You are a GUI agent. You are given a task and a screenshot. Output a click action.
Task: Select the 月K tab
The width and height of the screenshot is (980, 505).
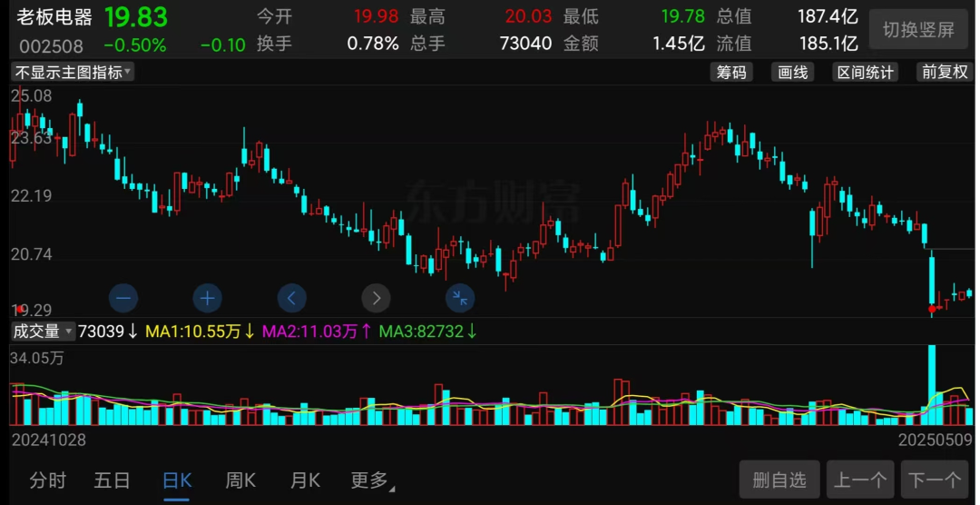tap(305, 480)
